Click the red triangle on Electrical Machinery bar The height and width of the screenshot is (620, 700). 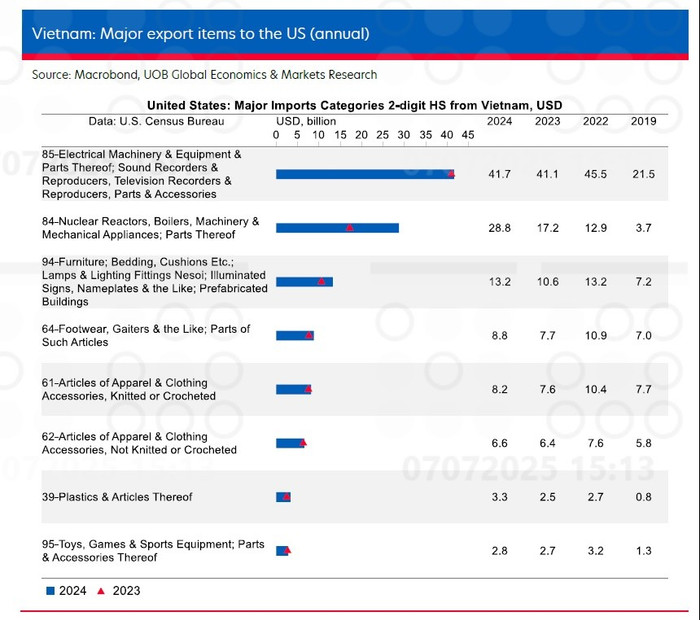coord(451,174)
